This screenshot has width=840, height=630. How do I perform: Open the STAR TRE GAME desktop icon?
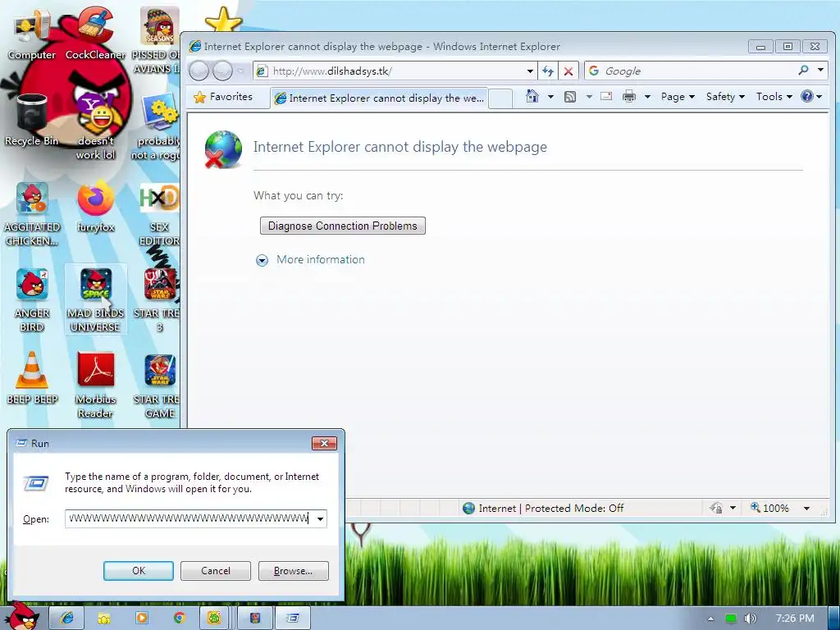point(158,385)
